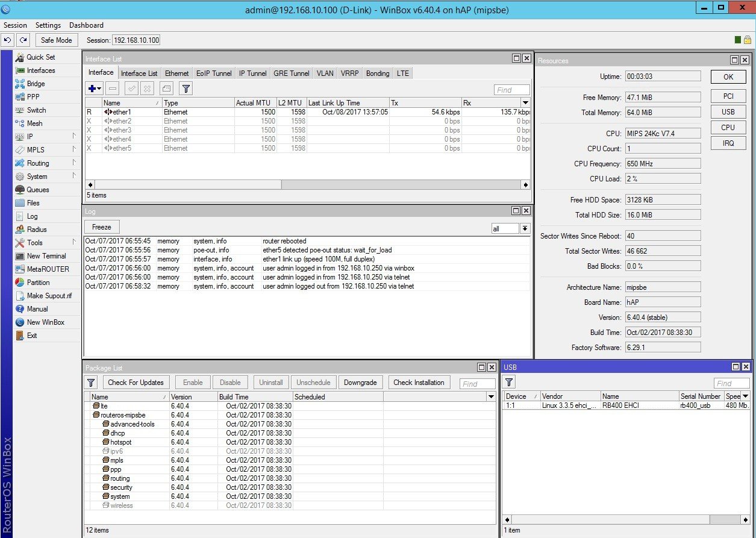Open PPP from the sidebar
Screen dimensions: 756x538
coord(34,97)
